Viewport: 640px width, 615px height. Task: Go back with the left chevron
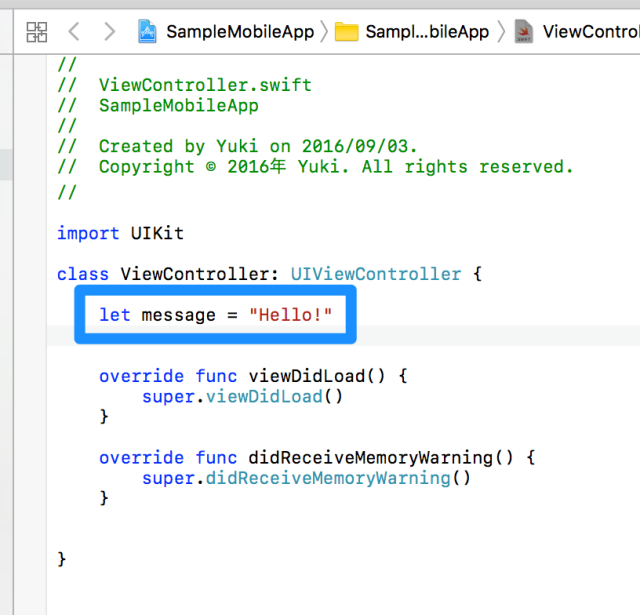point(74,32)
